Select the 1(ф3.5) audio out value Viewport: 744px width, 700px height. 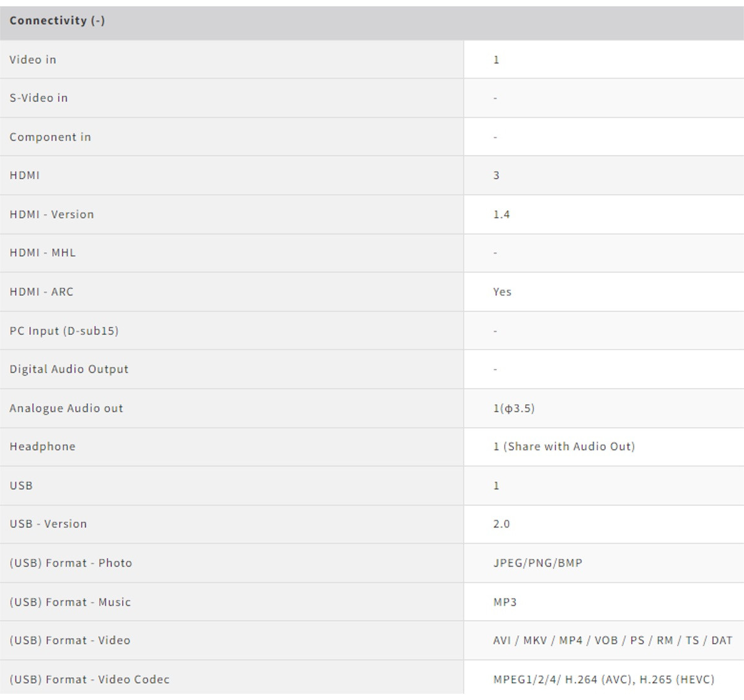[x=513, y=408]
